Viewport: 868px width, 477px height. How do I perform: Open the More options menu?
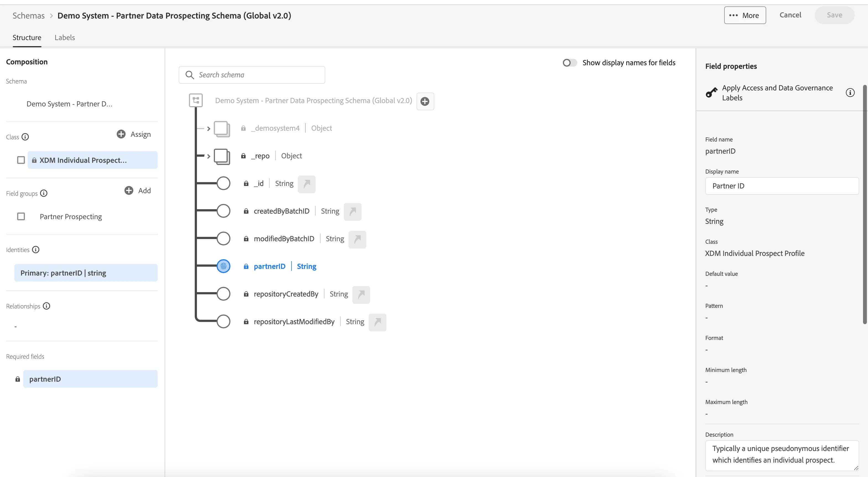tap(745, 15)
